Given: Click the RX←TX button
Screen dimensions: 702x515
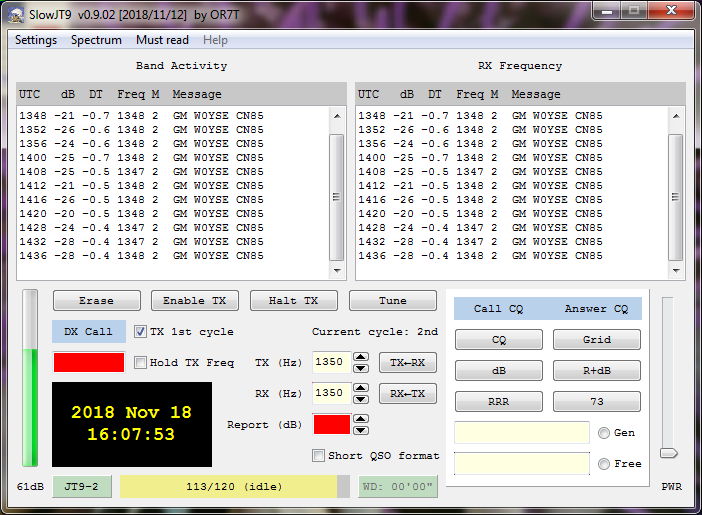Looking at the screenshot, I should click(407, 394).
